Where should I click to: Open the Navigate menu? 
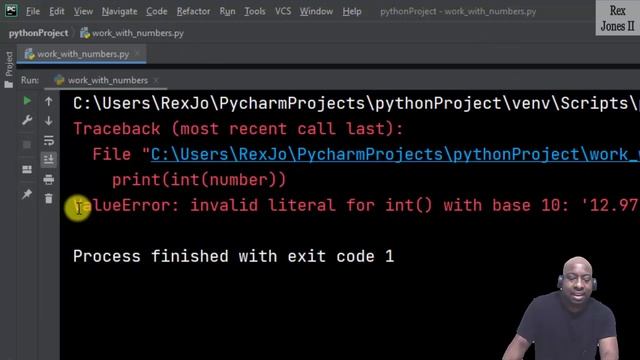click(119, 11)
